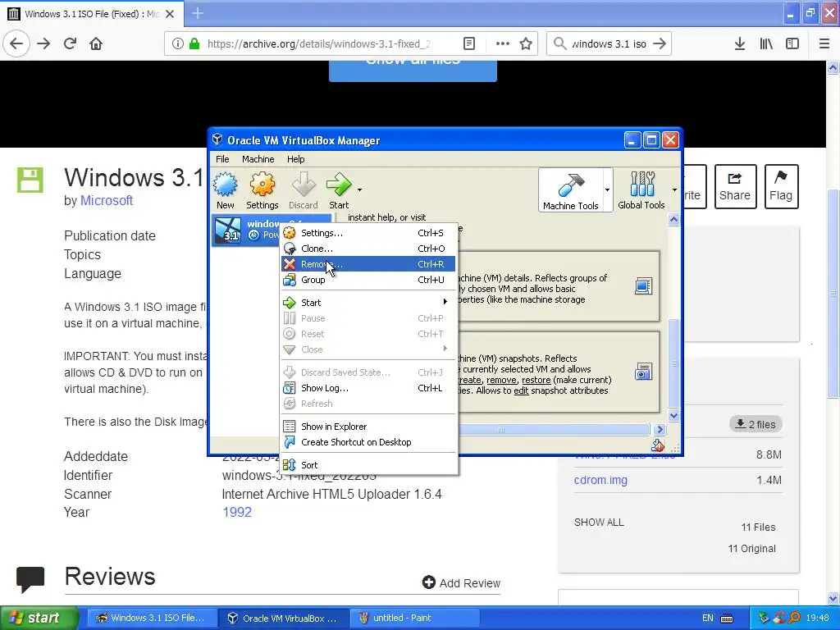Choose Clone... in the context menu
Screen dimensions: 840x630
[x=368, y=249]
